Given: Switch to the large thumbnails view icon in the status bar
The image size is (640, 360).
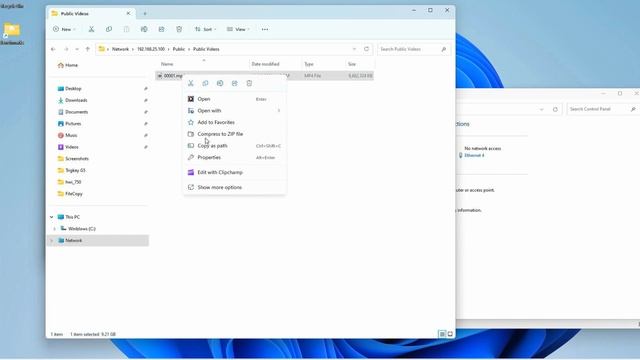Looking at the screenshot, I should 450,334.
